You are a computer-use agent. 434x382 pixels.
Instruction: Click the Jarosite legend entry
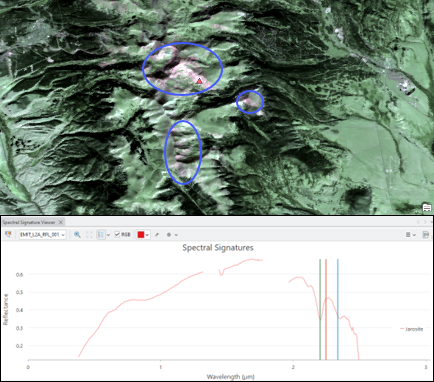tap(411, 329)
